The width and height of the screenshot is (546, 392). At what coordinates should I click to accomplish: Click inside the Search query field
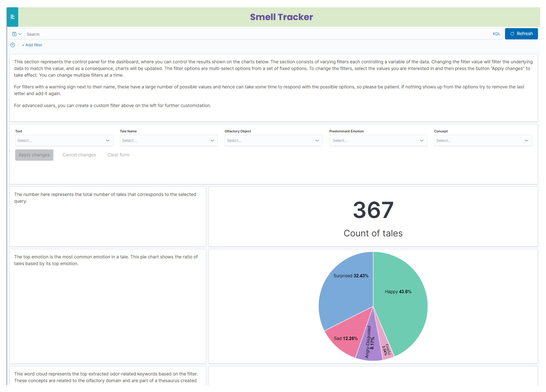tap(241, 34)
